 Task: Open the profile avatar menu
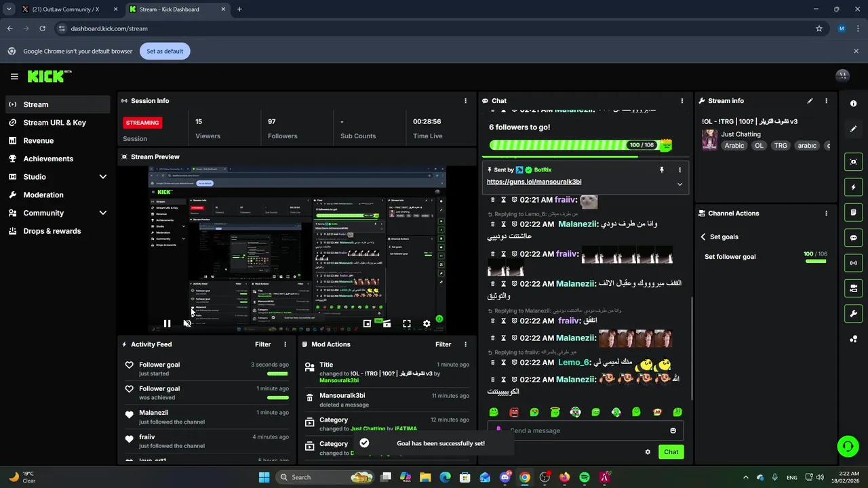click(842, 76)
